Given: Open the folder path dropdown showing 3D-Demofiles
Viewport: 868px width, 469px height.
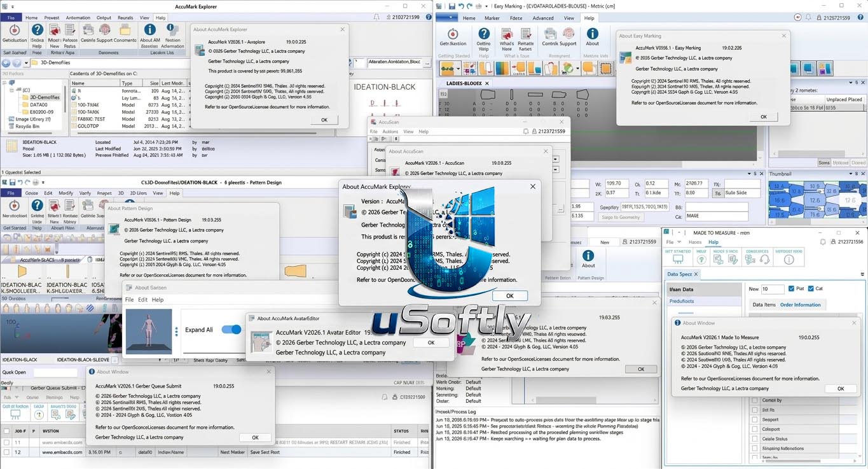Looking at the screenshot, I should pos(25,63).
